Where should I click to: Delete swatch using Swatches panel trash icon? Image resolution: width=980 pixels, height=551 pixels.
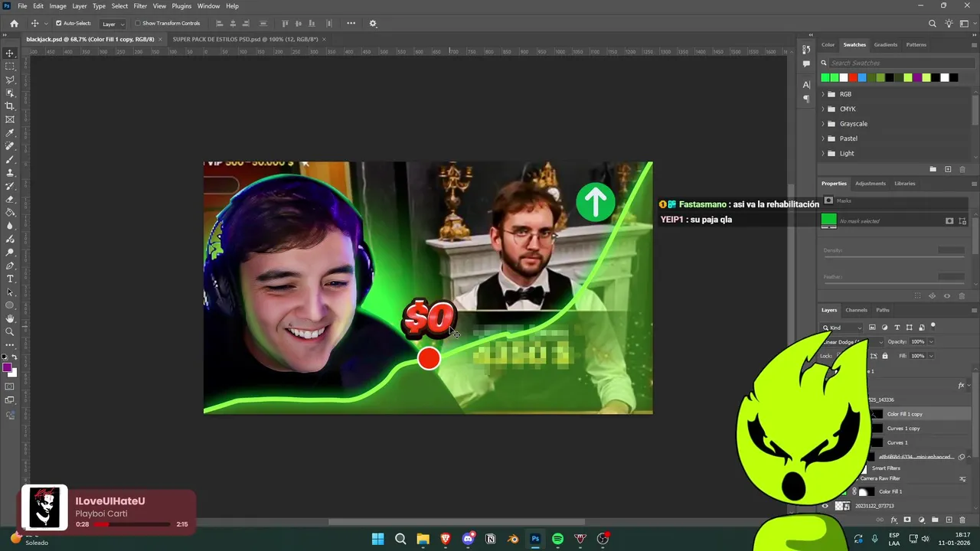[x=962, y=169]
